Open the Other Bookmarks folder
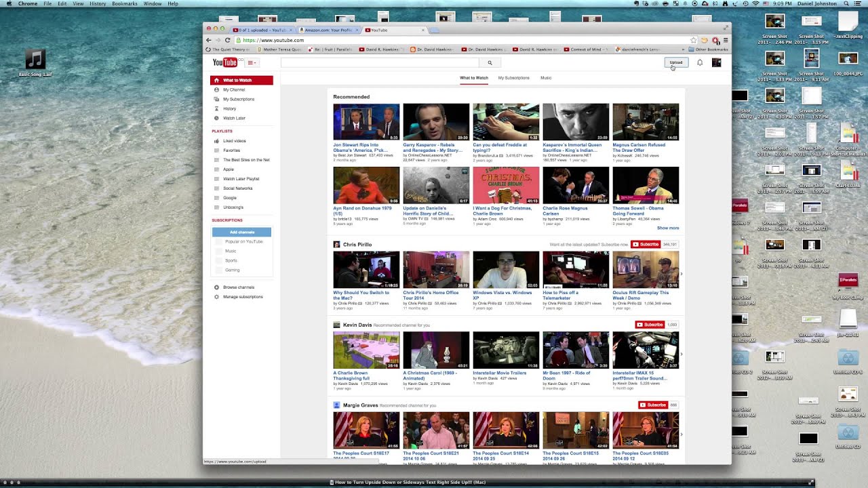Screen dimensions: 868x488 (x=708, y=49)
